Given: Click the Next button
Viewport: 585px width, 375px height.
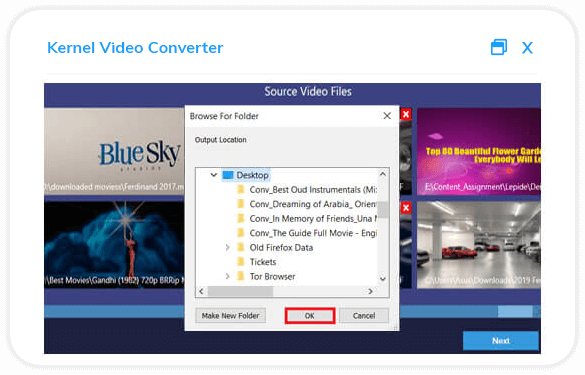Looking at the screenshot, I should [501, 341].
